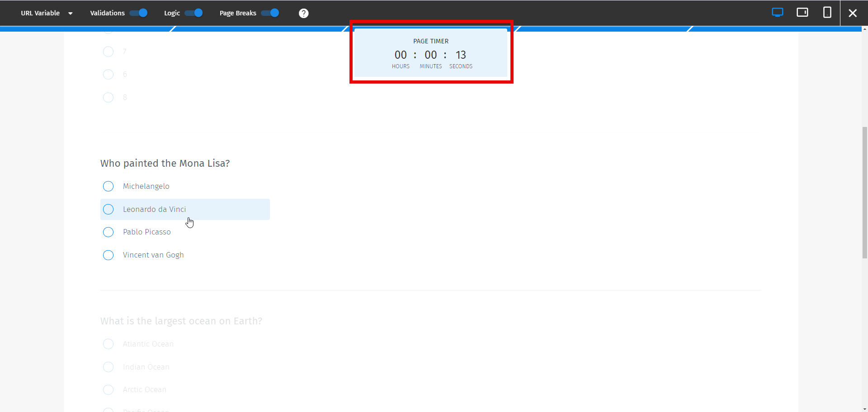Choose the Pablo Picasso option

[x=108, y=232]
